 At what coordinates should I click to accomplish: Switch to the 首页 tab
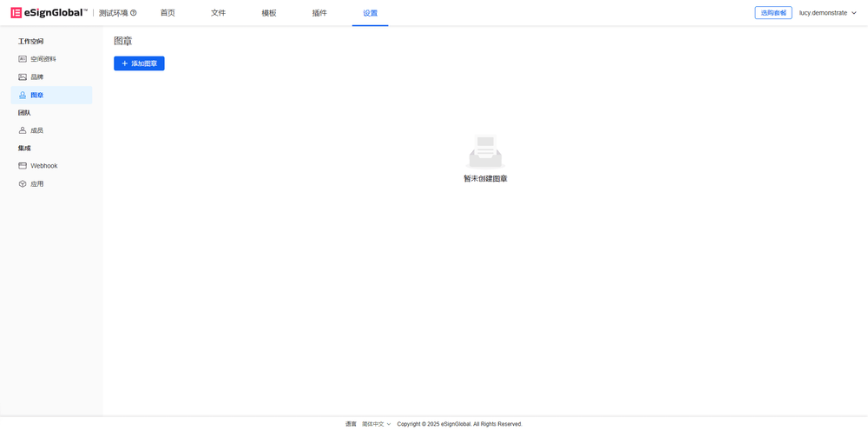point(168,13)
